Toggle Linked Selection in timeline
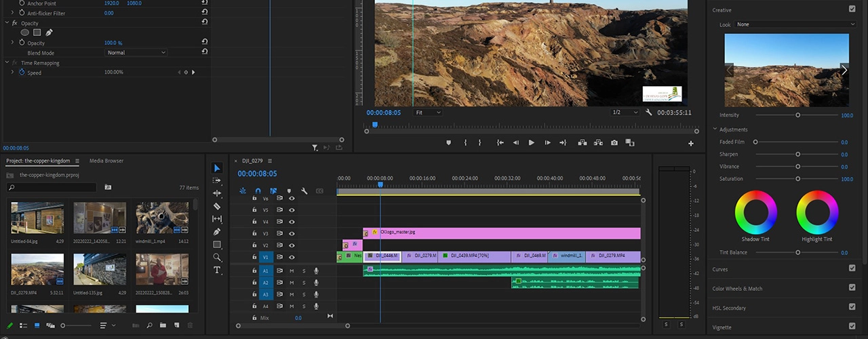Viewport: 868px width, 339px height. 273,191
